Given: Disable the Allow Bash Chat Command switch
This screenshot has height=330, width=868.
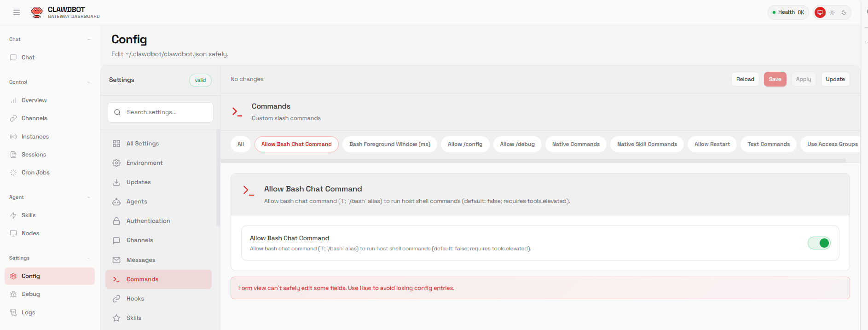Looking at the screenshot, I should pyautogui.click(x=819, y=243).
